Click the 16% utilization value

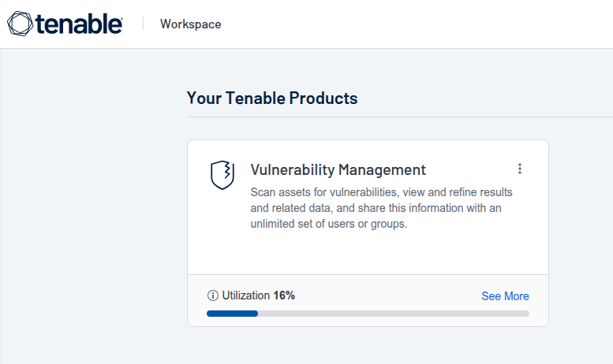[x=284, y=296]
